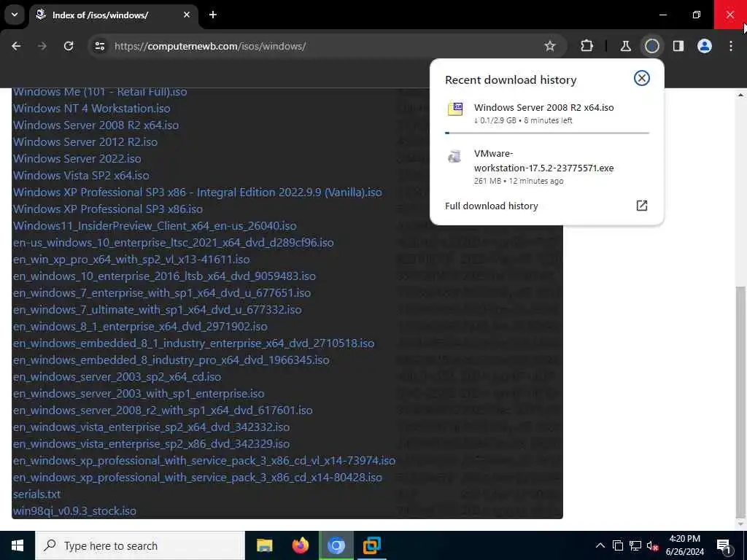Click the Windows Server 2008 R2 download file icon
This screenshot has height=560, width=747.
455,109
